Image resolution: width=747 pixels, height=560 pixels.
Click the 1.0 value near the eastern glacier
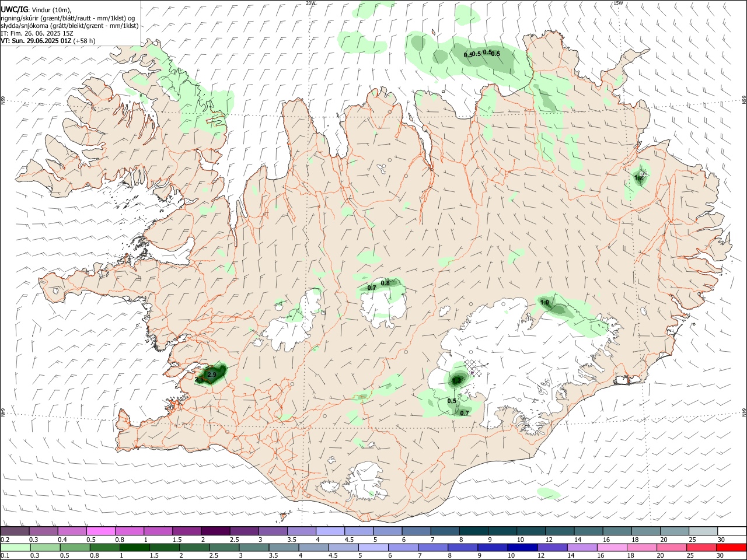(544, 302)
